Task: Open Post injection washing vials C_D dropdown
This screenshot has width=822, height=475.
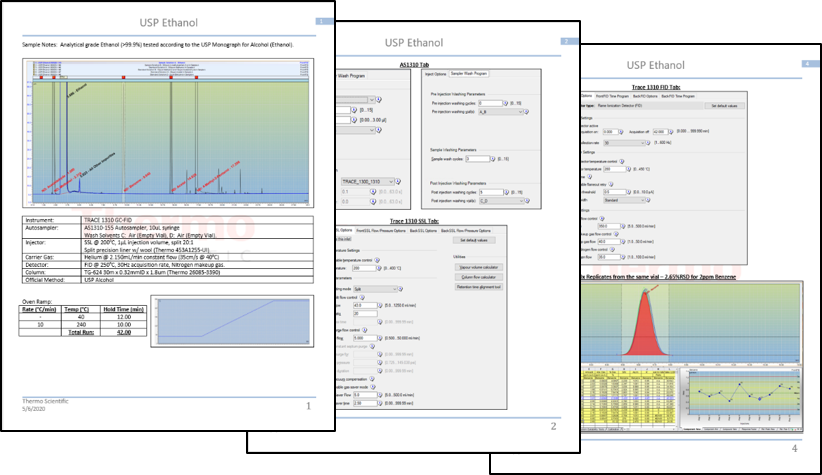Action: (501, 201)
